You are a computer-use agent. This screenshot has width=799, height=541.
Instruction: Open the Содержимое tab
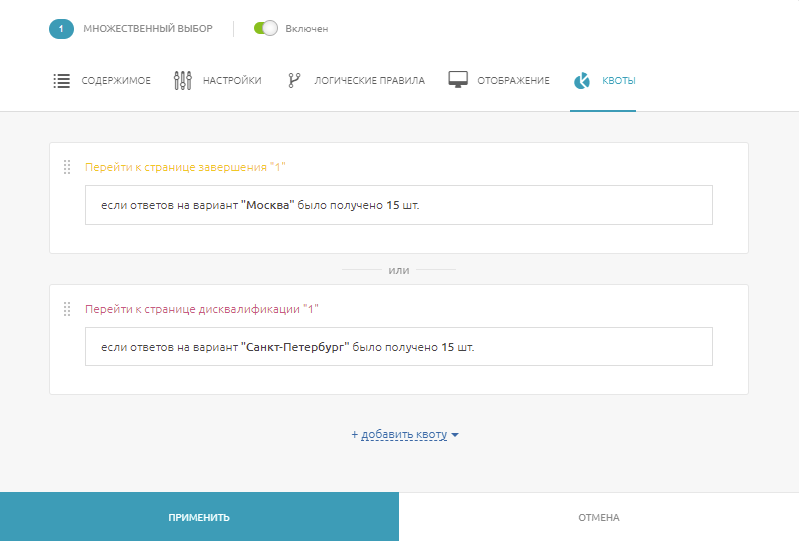pos(116,80)
